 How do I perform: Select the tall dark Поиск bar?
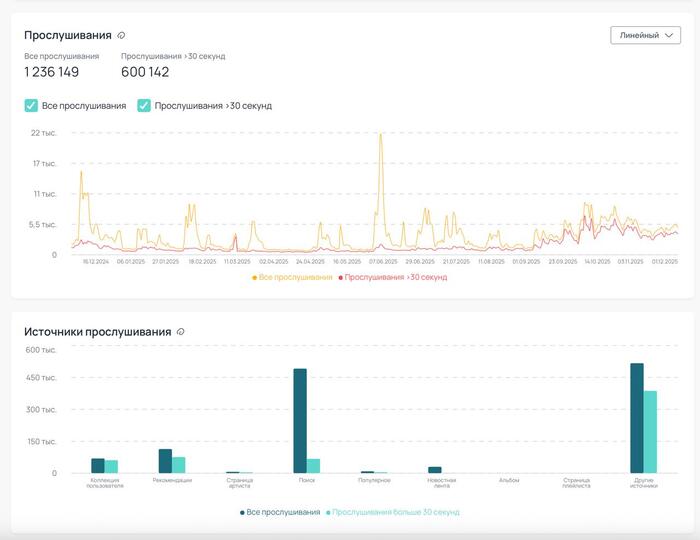300,420
